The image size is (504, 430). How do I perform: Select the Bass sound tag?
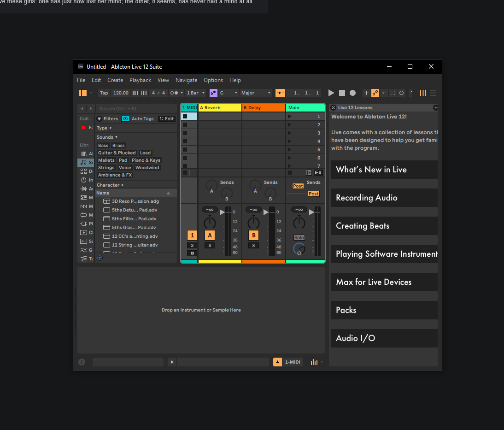coord(103,145)
